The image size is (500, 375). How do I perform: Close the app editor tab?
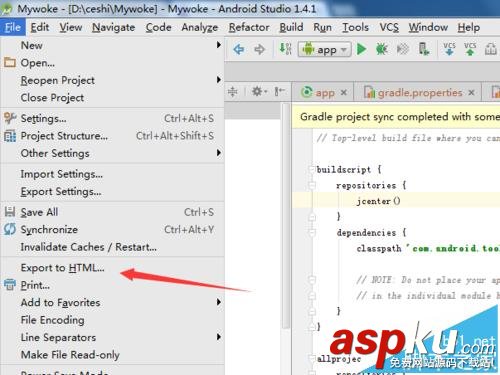pyautogui.click(x=344, y=92)
